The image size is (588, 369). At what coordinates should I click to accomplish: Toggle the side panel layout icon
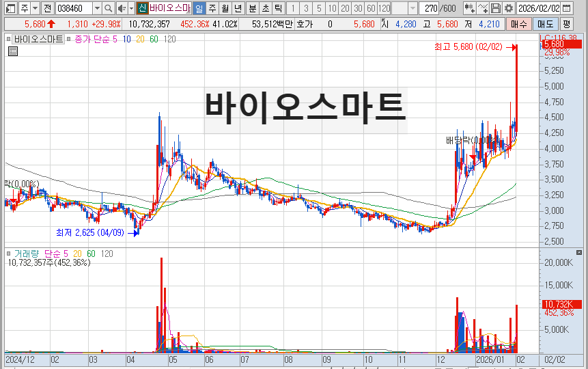(11, 8)
